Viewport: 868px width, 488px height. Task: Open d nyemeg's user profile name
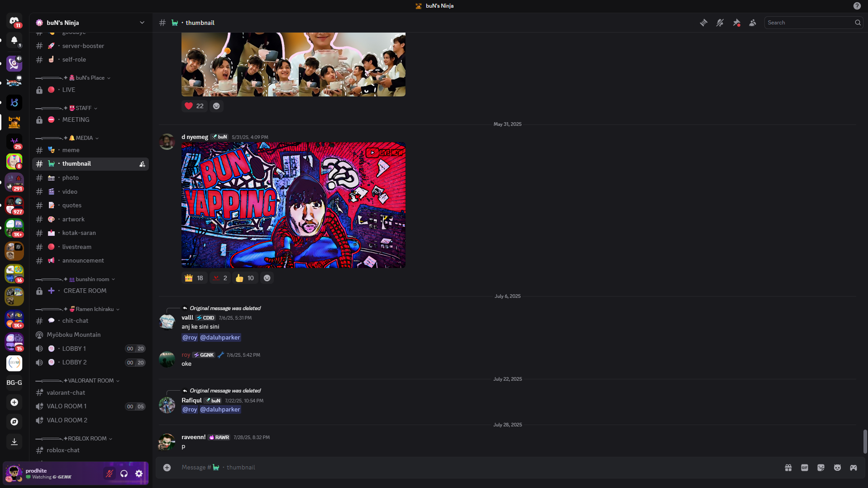(195, 137)
